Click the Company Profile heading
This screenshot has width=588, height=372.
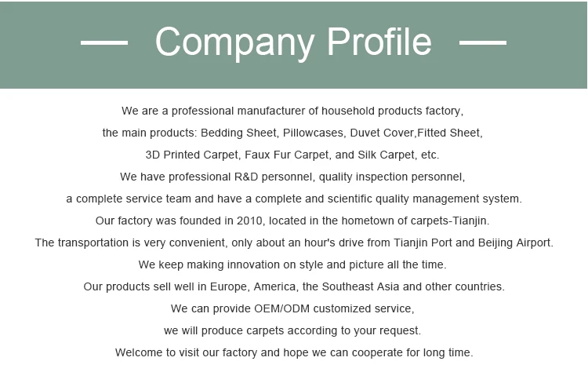[x=293, y=42]
